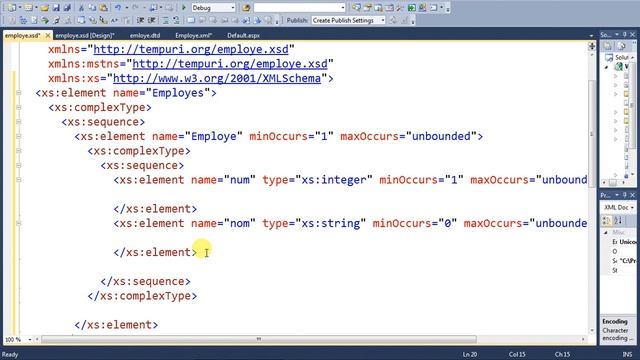Viewport: 640px width, 360px height.
Task: Open the 100 % zoom dropdown
Action: click(29, 339)
